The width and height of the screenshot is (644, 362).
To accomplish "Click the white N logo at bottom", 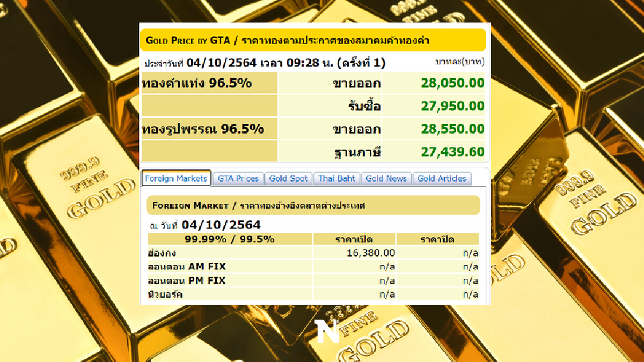I will tap(327, 331).
